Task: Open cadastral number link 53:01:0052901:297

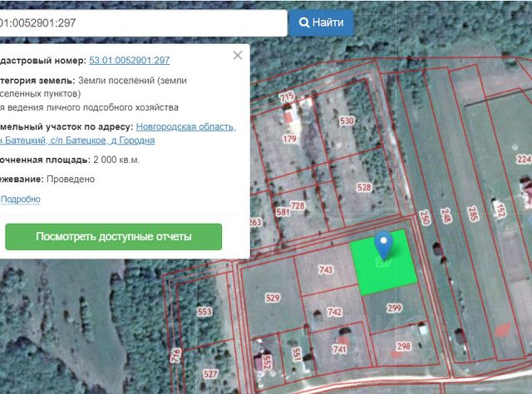Action: [x=130, y=61]
